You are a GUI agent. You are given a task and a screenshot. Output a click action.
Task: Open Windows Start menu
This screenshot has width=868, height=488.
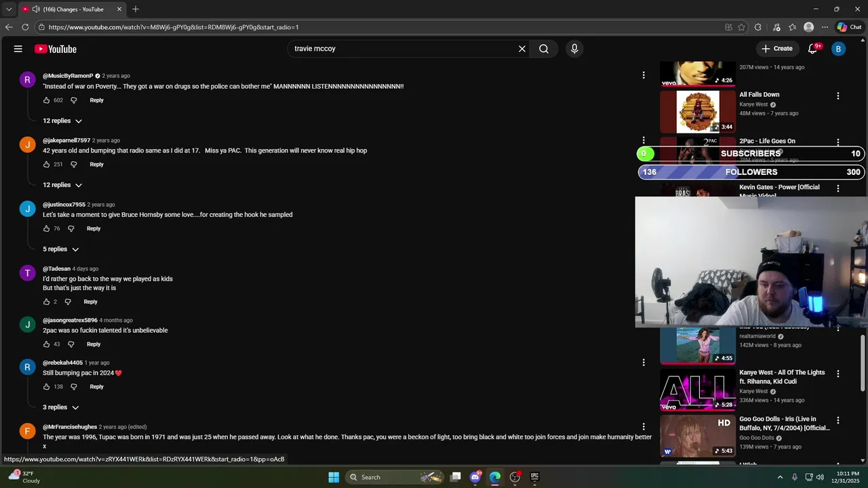334,477
